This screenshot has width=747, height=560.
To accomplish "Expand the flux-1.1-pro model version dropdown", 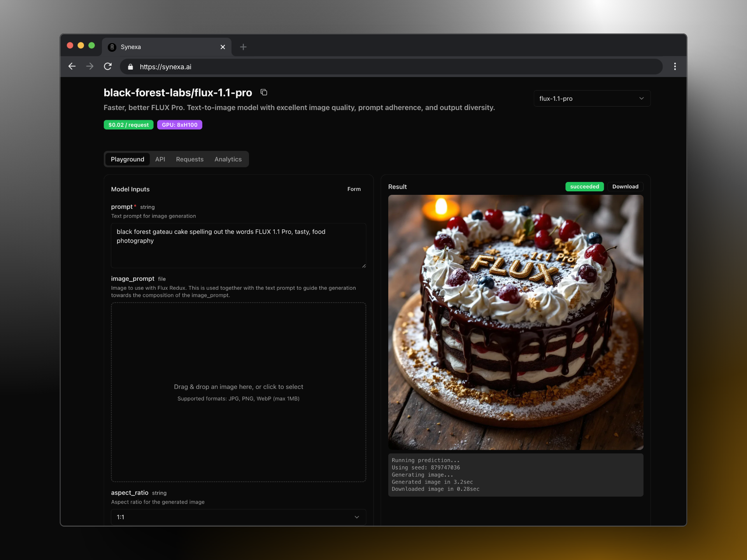I will click(591, 98).
